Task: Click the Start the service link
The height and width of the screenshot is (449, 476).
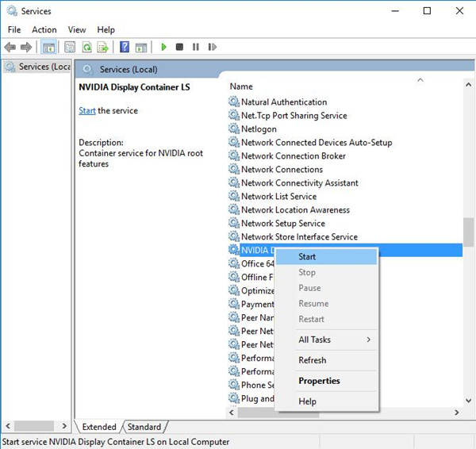Action: (x=87, y=111)
